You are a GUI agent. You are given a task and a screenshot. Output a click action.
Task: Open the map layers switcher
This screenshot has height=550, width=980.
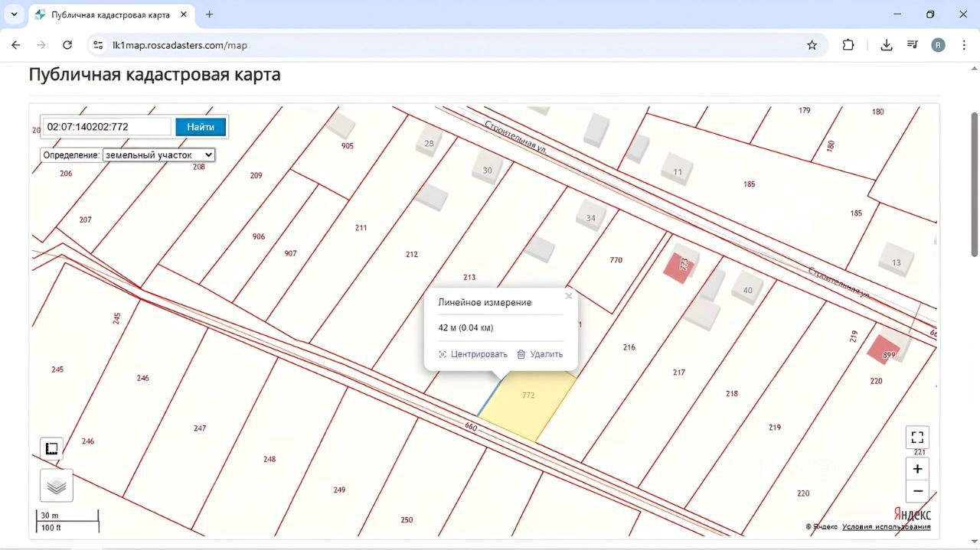57,486
